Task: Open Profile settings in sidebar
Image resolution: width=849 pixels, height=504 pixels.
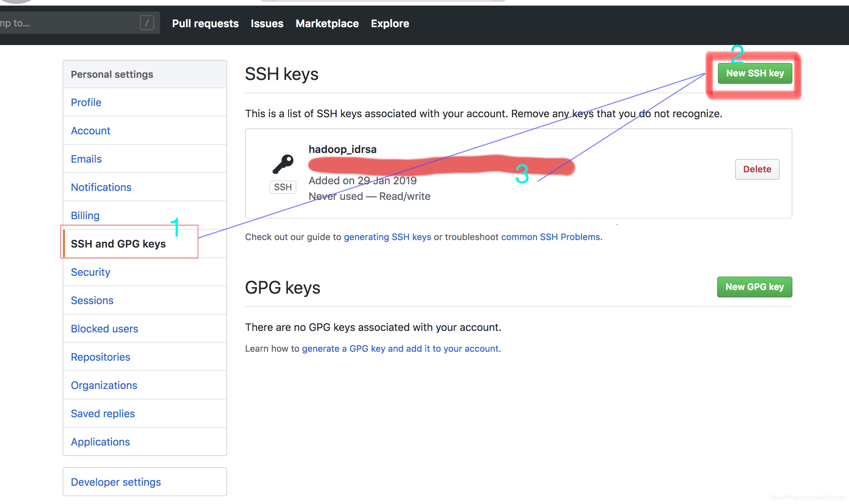Action: click(145, 102)
